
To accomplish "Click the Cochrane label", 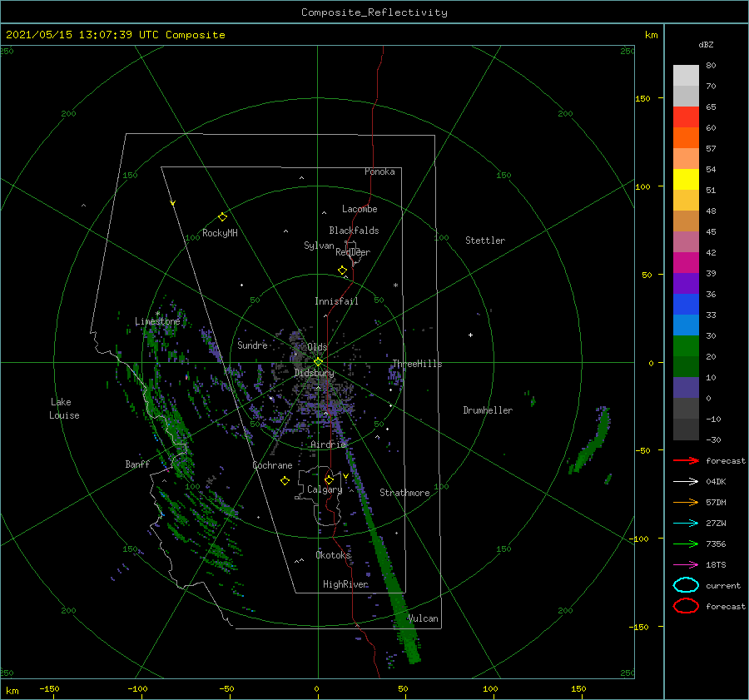I will point(272,465).
